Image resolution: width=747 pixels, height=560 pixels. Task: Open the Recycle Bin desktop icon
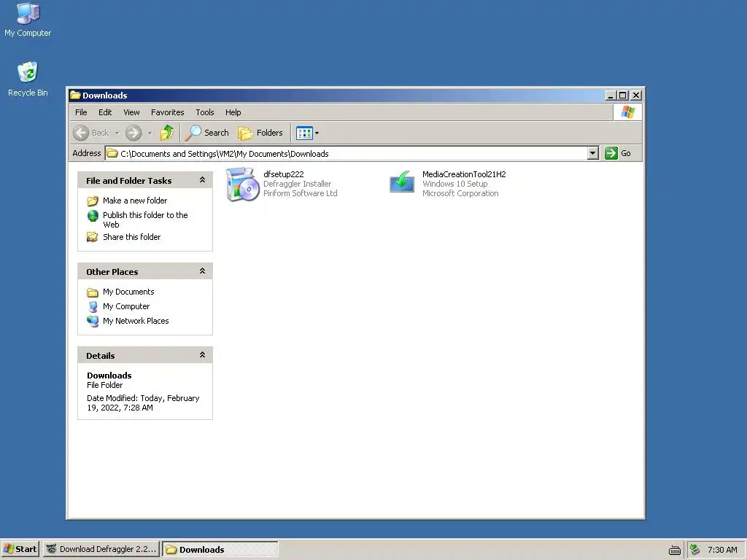tap(28, 79)
